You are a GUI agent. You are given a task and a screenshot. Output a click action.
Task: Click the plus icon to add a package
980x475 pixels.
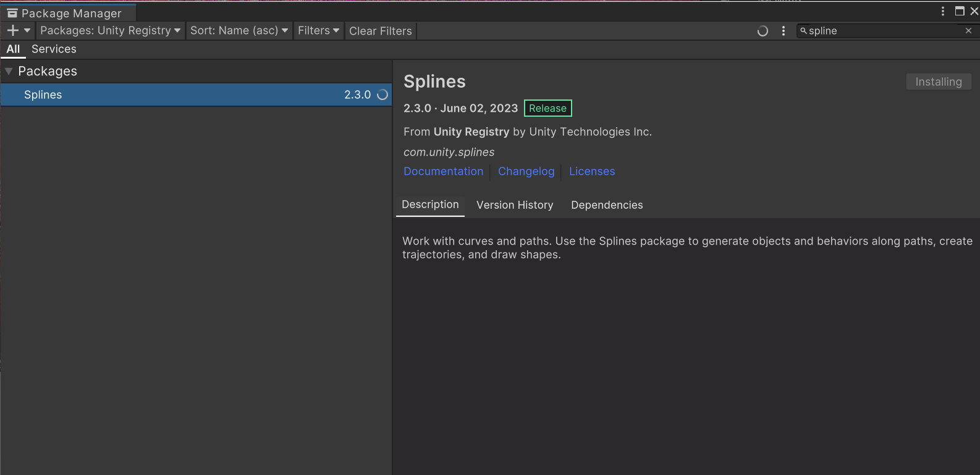(13, 30)
